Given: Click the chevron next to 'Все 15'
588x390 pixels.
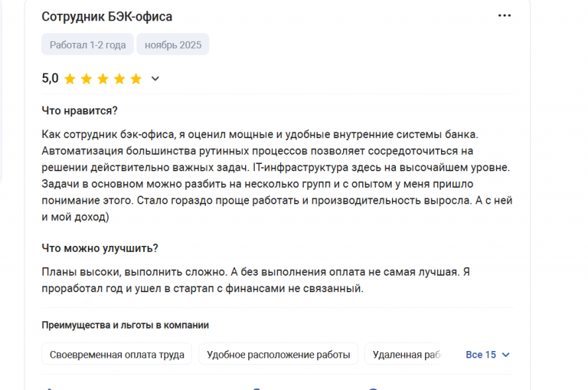Looking at the screenshot, I should pyautogui.click(x=505, y=355).
